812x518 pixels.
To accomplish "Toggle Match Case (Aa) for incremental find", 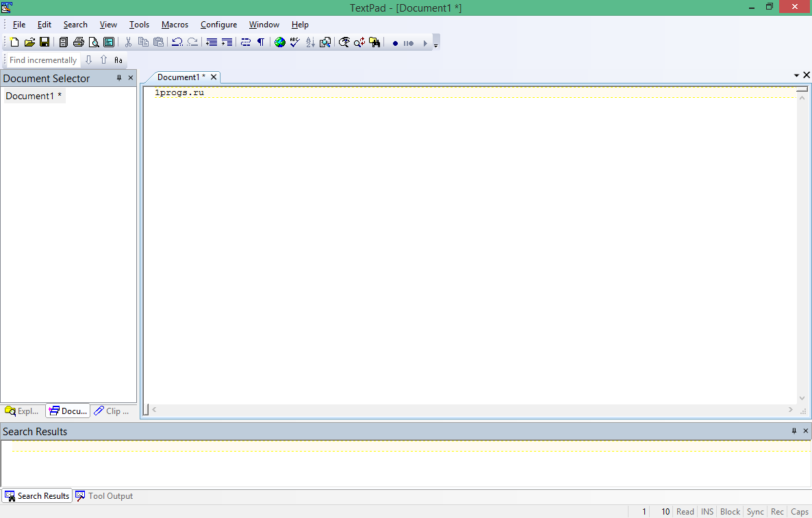I will coord(118,60).
